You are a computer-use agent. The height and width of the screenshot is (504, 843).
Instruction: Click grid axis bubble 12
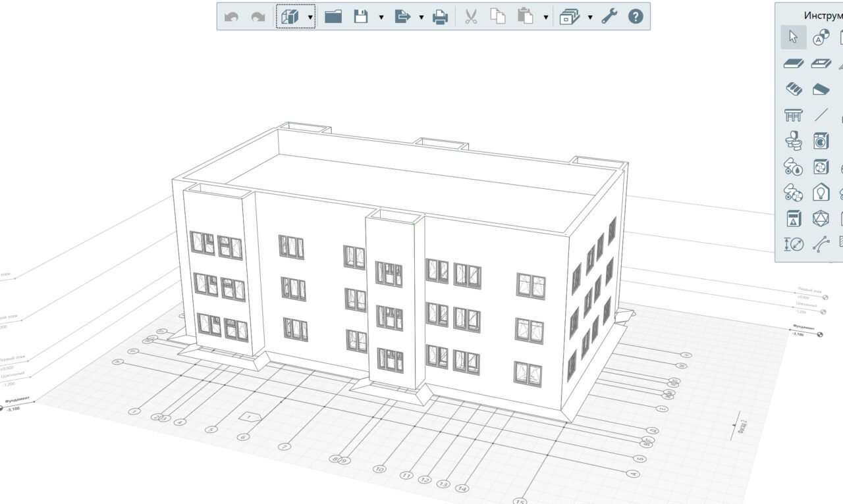coord(425,480)
